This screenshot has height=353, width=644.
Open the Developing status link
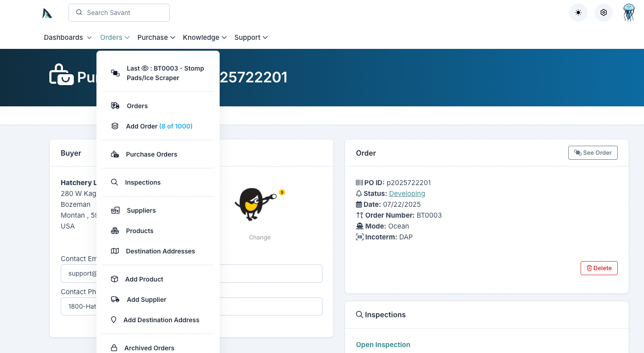click(407, 193)
